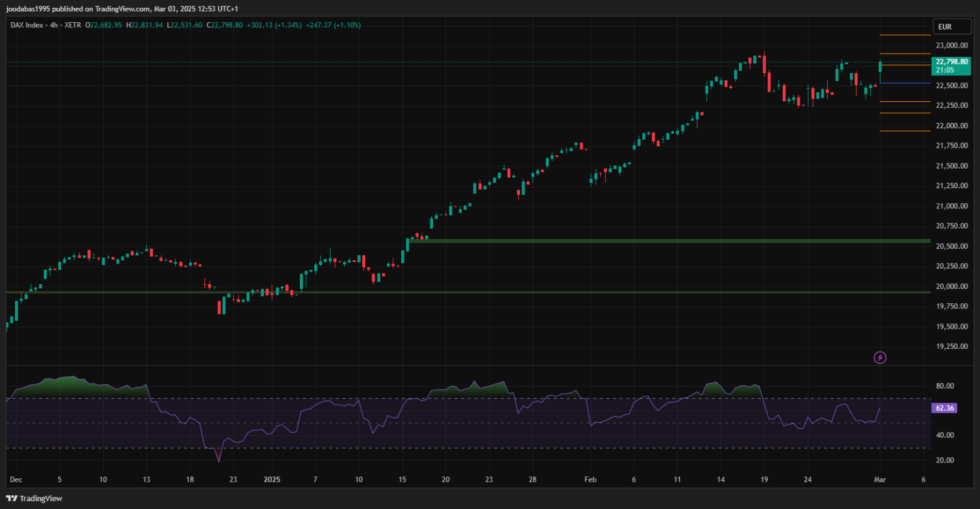
Task: Click the RSI value label 62.36
Action: pyautogui.click(x=945, y=408)
